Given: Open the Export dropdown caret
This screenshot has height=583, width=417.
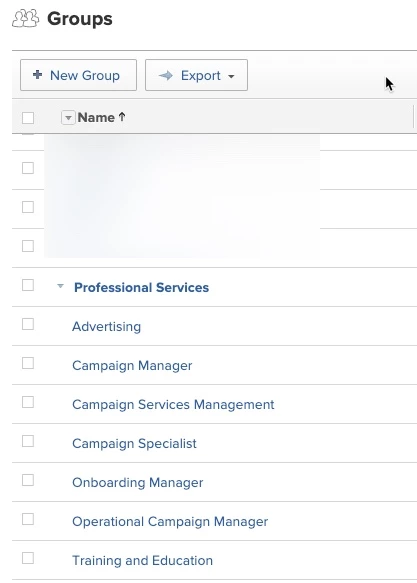Looking at the screenshot, I should 231,76.
